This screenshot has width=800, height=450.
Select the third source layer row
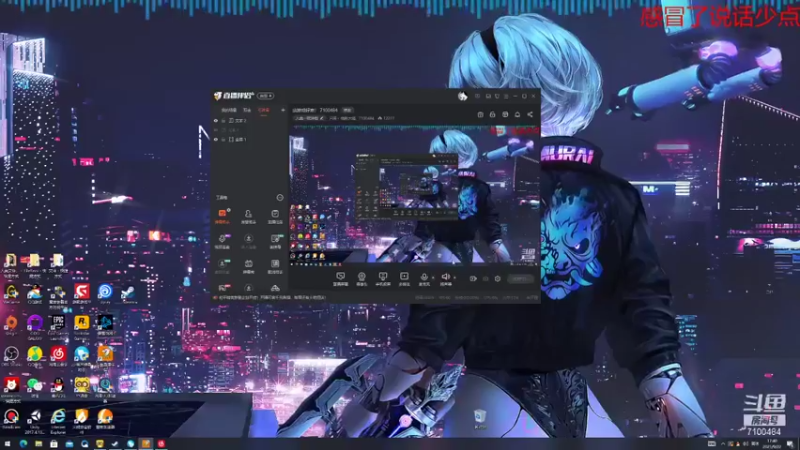(x=249, y=139)
